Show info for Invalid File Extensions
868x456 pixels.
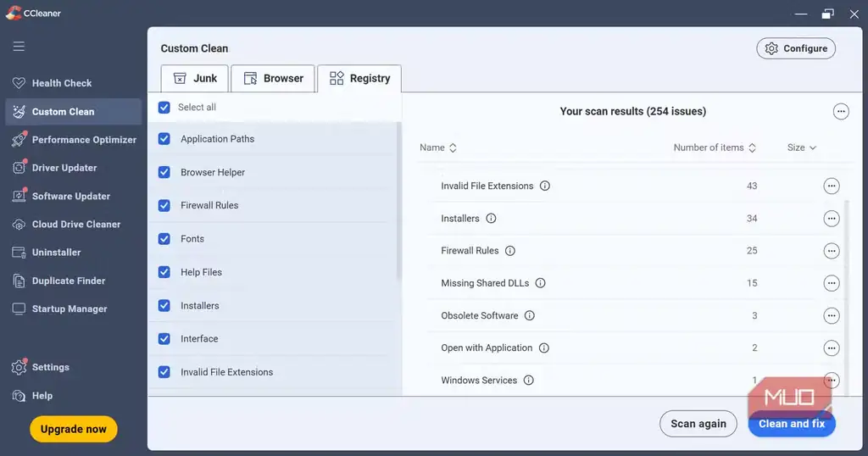(545, 186)
